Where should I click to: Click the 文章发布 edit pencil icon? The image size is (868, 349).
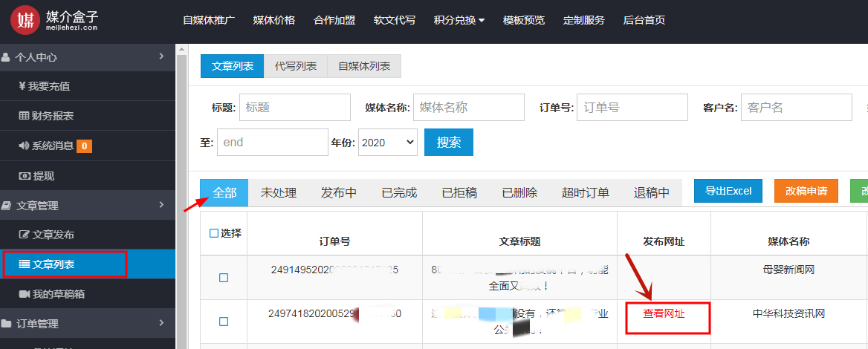click(x=24, y=235)
